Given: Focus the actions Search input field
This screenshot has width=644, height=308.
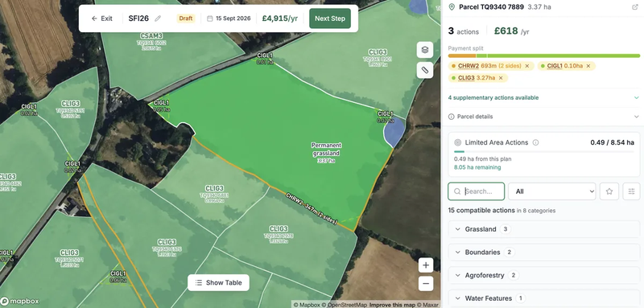Looking at the screenshot, I should point(476,191).
